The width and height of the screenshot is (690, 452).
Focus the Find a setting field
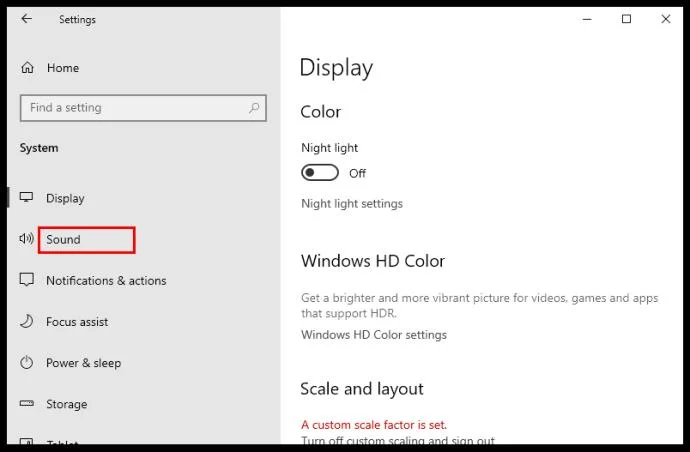pos(143,108)
